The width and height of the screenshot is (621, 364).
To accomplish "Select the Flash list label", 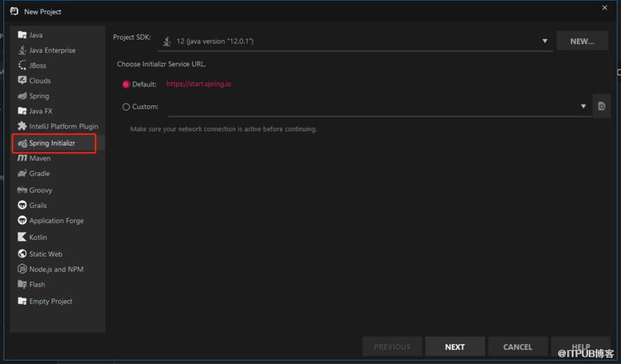I will (37, 285).
